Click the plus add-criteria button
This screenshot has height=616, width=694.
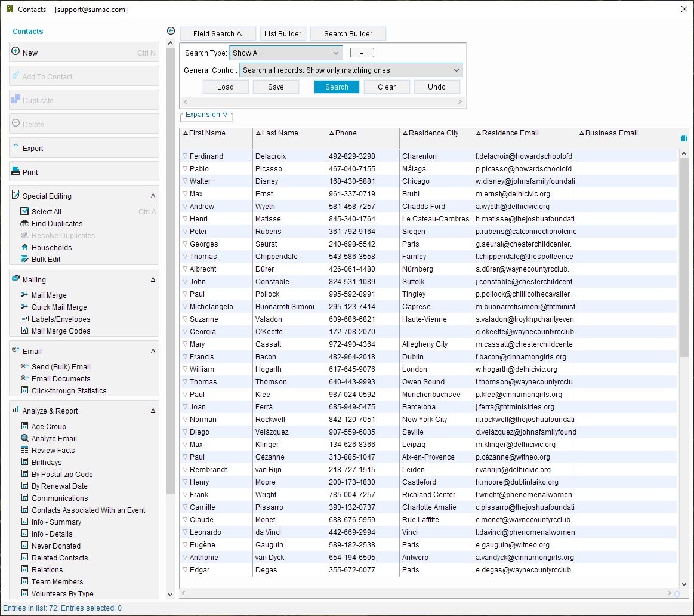[x=362, y=53]
